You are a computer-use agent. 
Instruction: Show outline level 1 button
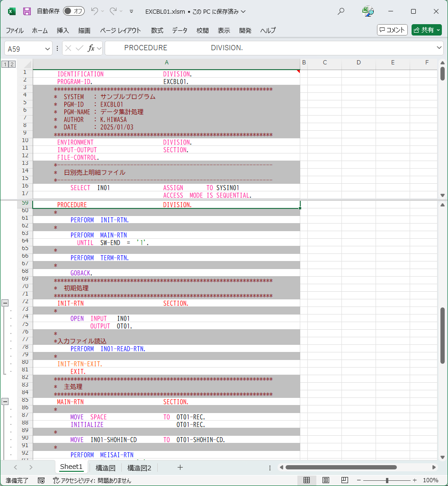(5, 64)
